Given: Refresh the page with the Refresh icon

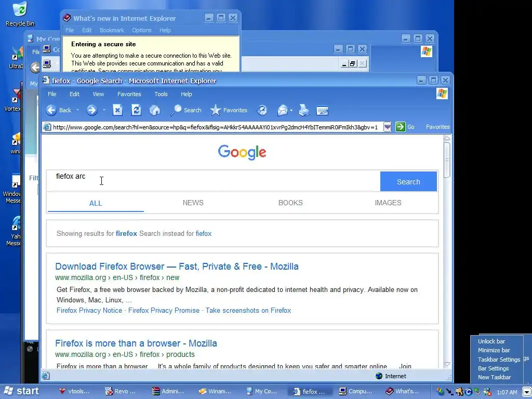Looking at the screenshot, I should pyautogui.click(x=136, y=110).
